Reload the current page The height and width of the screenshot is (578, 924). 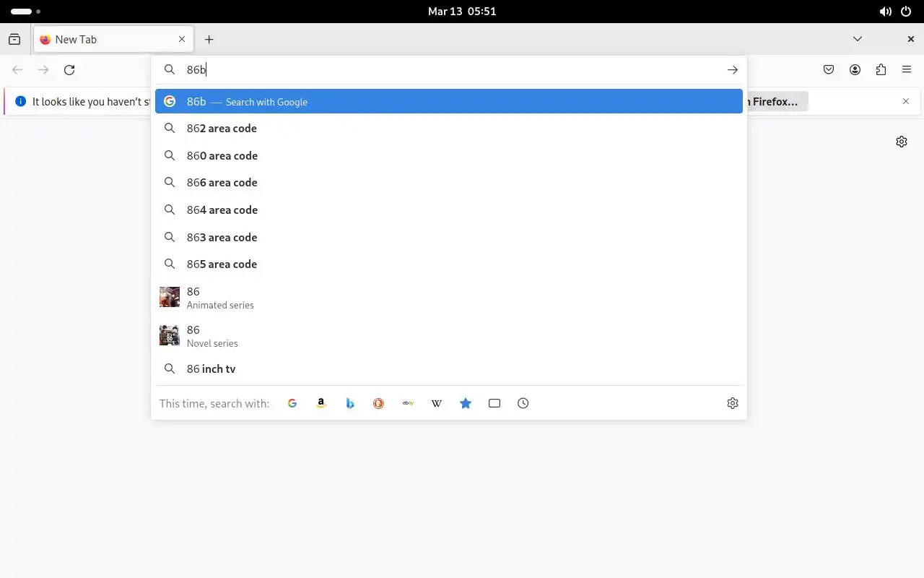69,70
